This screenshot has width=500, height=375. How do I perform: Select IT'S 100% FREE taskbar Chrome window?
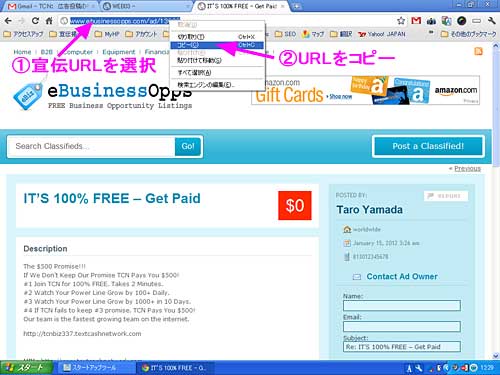tap(175, 368)
